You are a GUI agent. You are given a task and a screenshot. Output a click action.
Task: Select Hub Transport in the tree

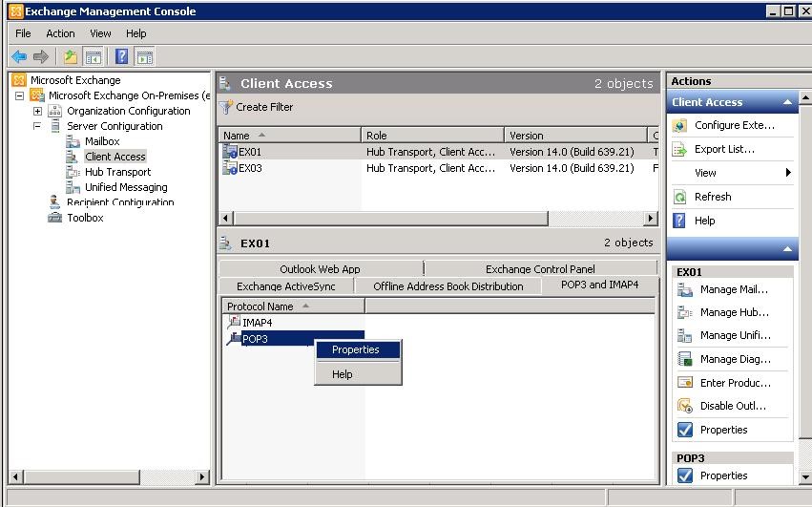[x=117, y=172]
